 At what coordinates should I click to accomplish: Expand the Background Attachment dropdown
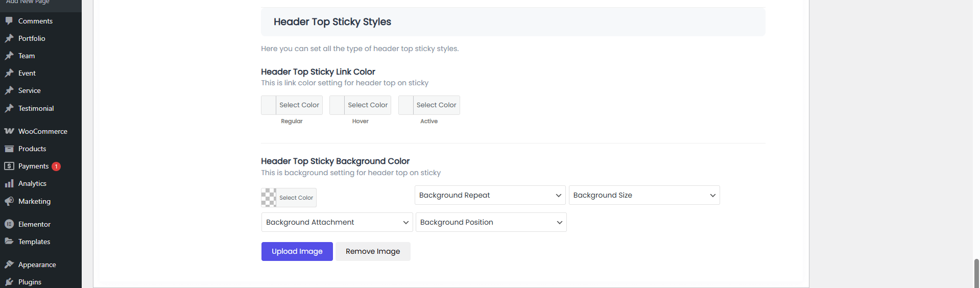tap(337, 222)
